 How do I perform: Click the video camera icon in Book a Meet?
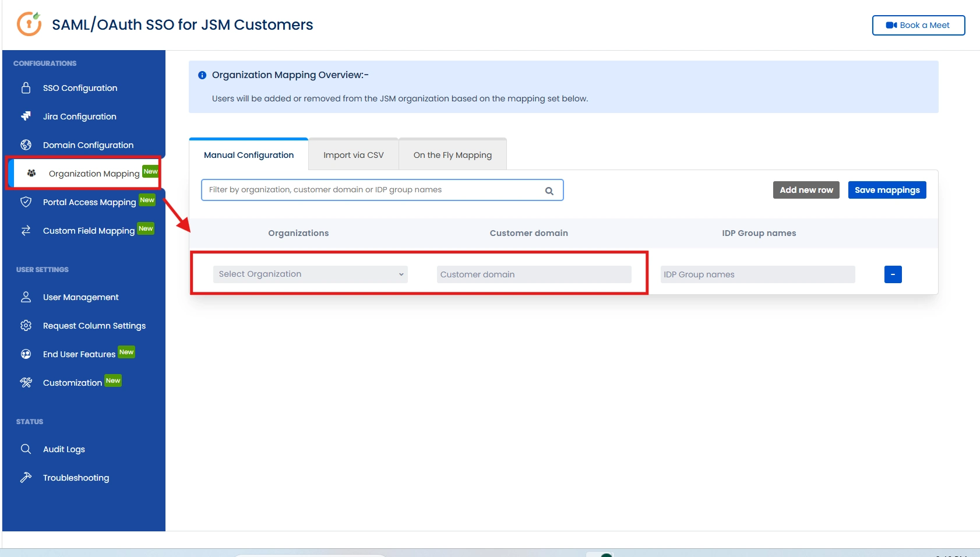pyautogui.click(x=891, y=25)
